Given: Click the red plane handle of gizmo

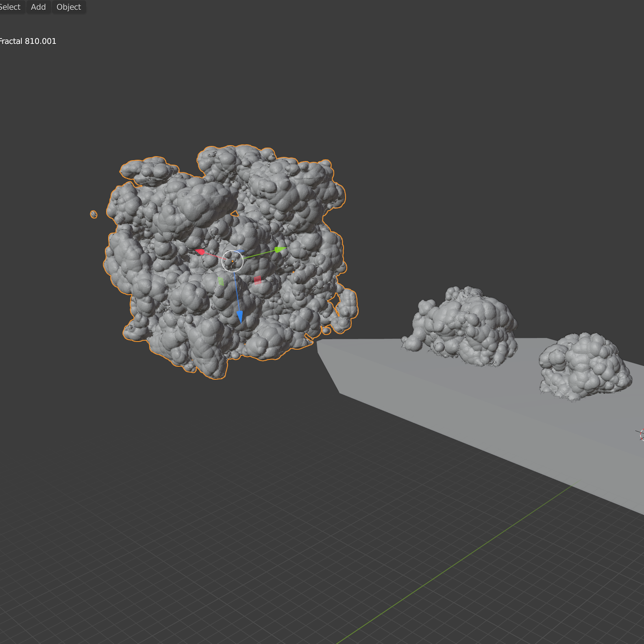Looking at the screenshot, I should point(257,280).
